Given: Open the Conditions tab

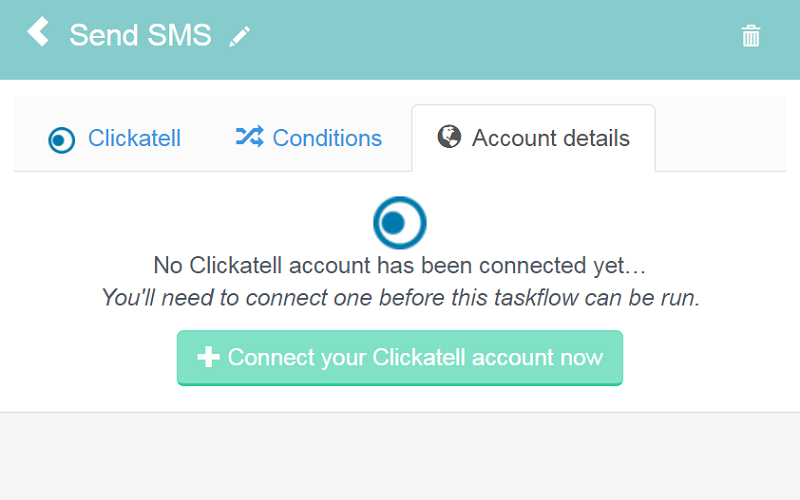Looking at the screenshot, I should [x=327, y=138].
